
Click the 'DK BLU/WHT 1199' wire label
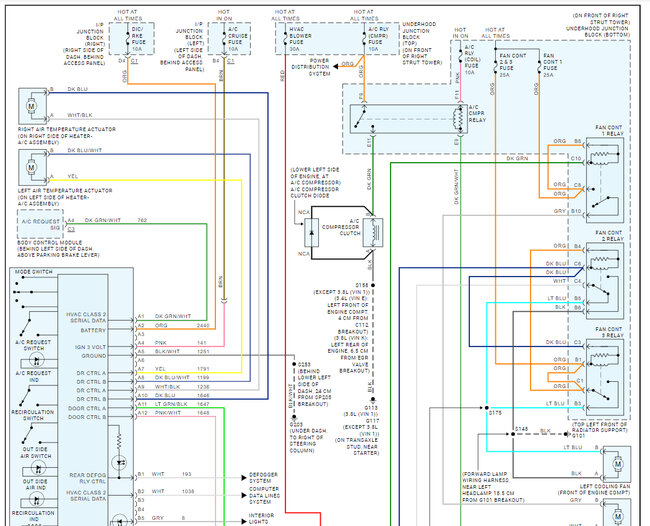tap(182, 378)
